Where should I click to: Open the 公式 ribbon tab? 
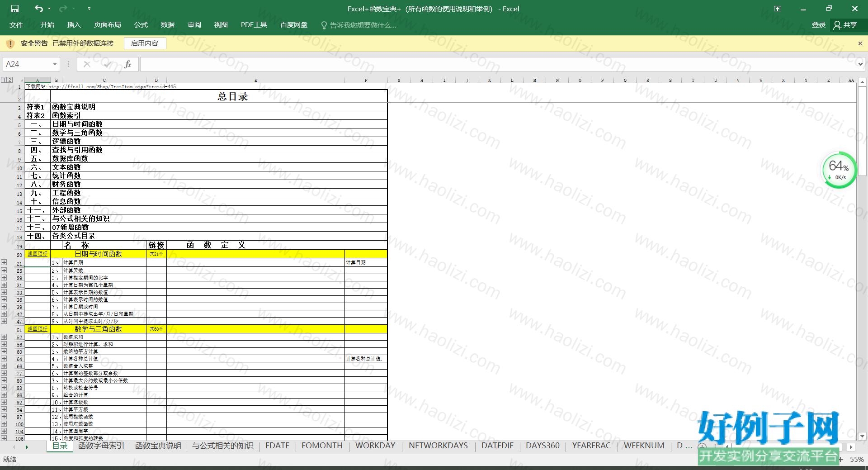(x=141, y=25)
